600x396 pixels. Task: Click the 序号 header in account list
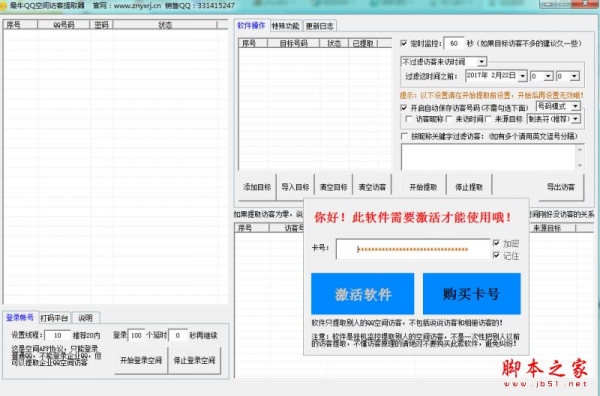point(21,25)
